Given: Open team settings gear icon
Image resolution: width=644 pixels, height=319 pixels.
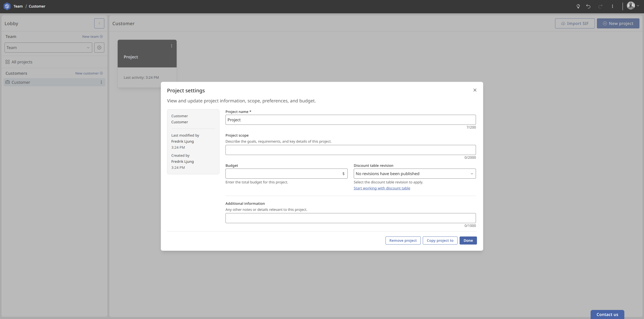Looking at the screenshot, I should 99,48.
